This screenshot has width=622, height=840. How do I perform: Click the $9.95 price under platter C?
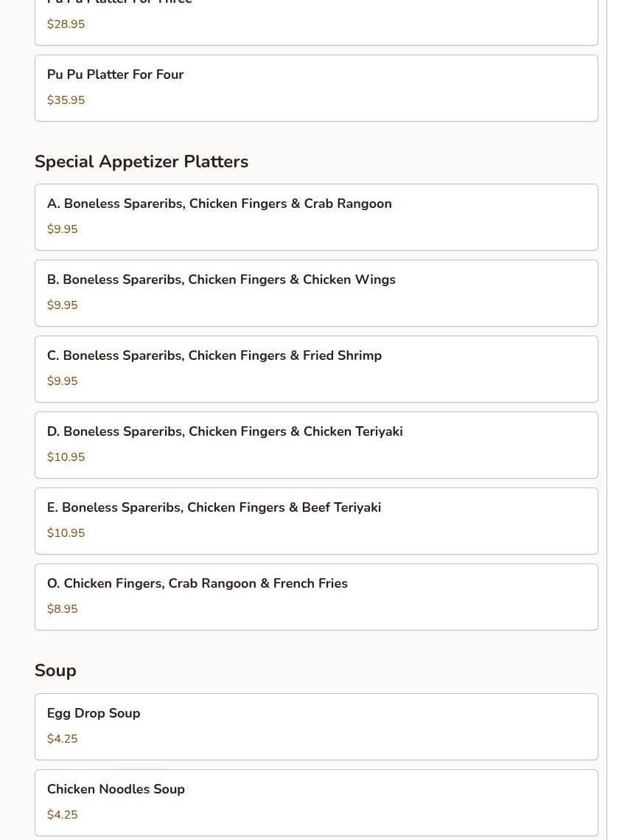coord(62,381)
